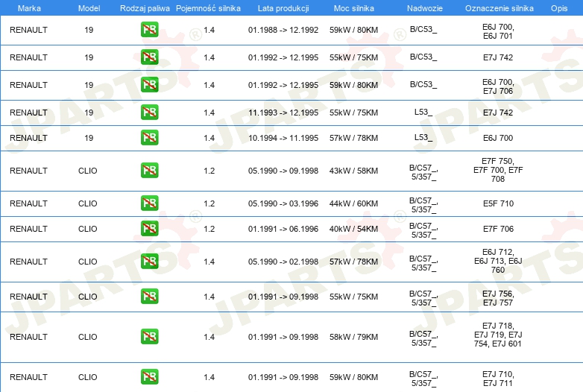Click RENAULT in the E5F 710 row

[x=28, y=203]
